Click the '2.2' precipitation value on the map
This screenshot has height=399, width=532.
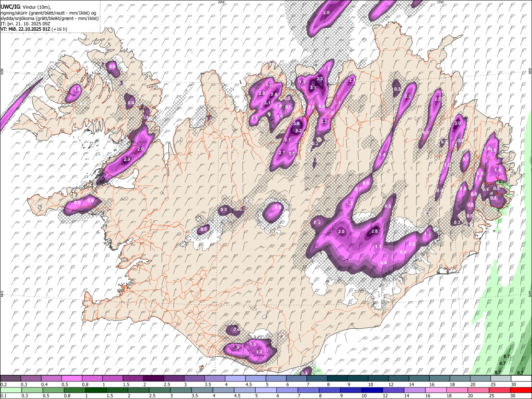[324, 121]
